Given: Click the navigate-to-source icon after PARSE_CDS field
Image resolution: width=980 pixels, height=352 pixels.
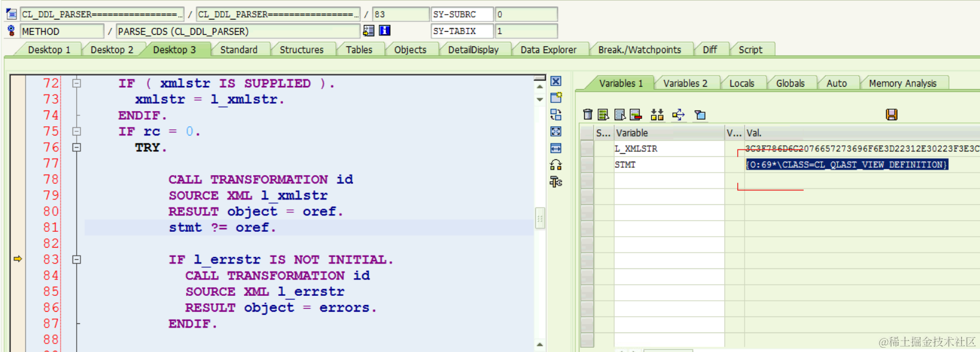Looking at the screenshot, I should pos(368,31).
